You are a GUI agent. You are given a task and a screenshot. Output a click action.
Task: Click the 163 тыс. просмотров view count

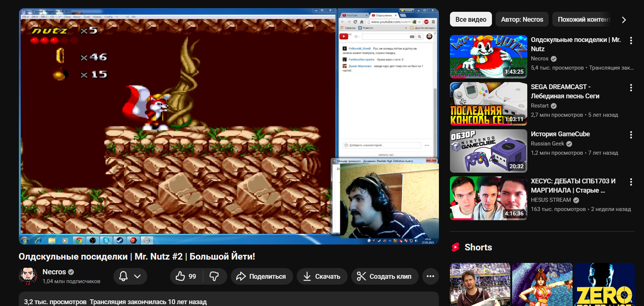pos(558,209)
